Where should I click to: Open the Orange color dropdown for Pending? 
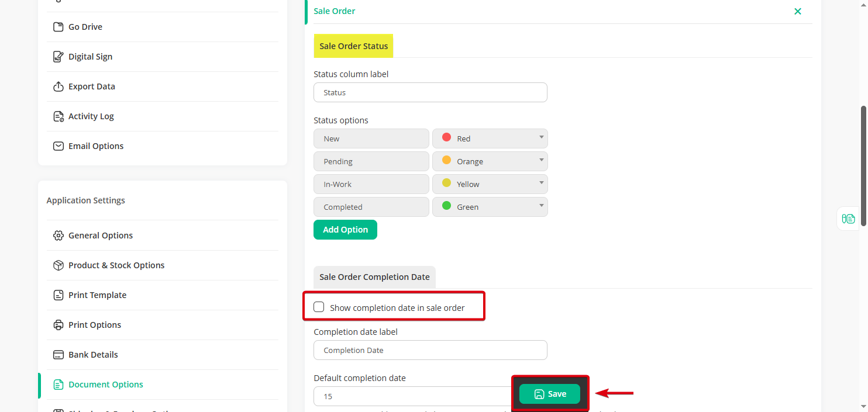[490, 161]
